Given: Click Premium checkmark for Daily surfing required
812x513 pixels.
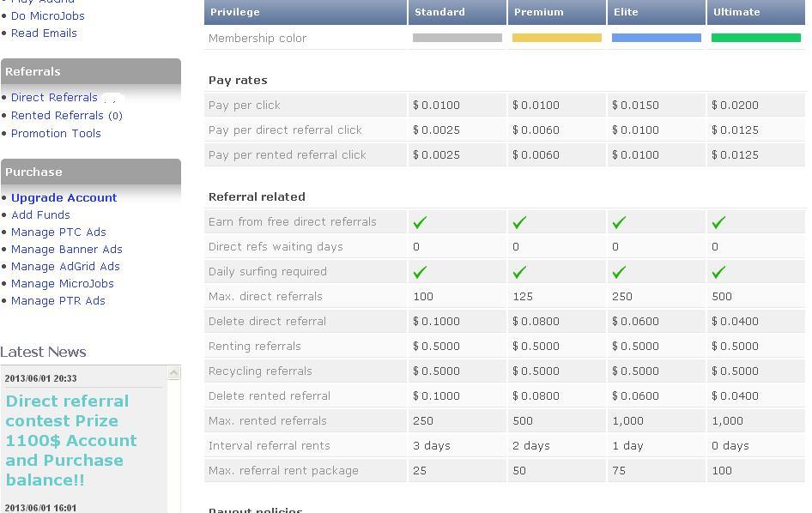Looking at the screenshot, I should (x=519, y=272).
